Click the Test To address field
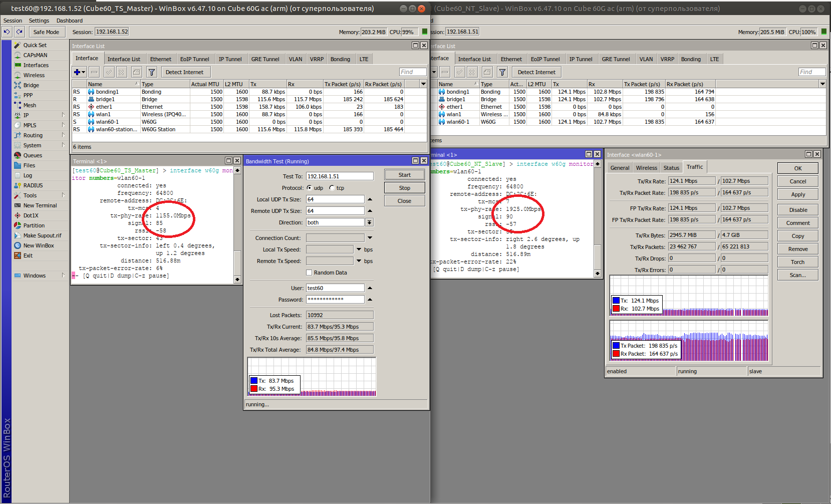 coord(340,176)
